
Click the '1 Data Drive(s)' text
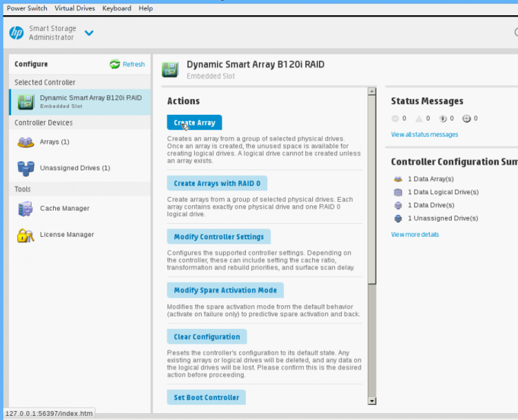click(431, 205)
